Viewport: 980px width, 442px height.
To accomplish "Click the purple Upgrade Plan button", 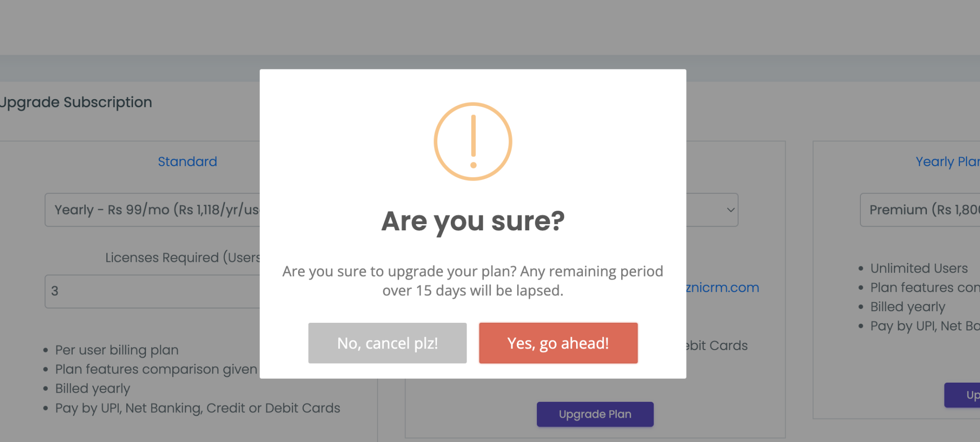I will 595,414.
